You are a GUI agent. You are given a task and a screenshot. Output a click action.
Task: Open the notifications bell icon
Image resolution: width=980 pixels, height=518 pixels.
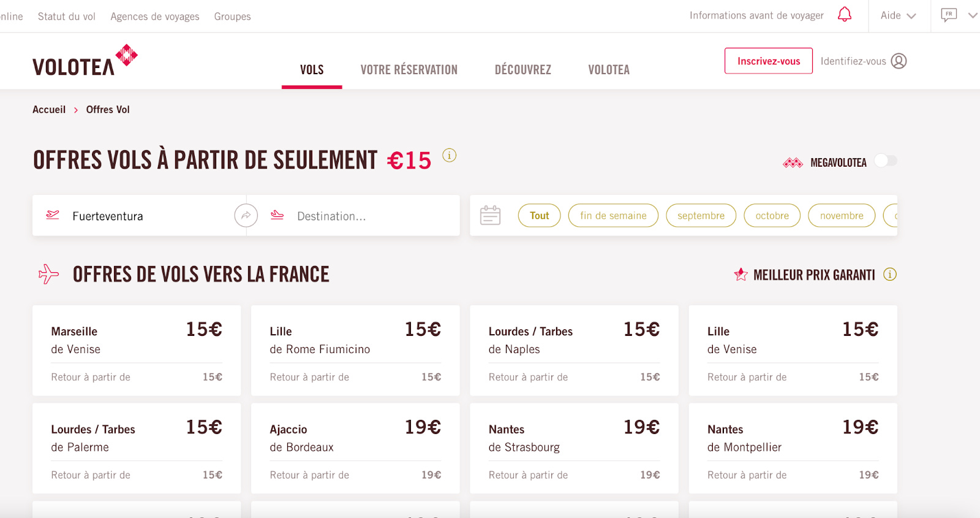click(844, 14)
